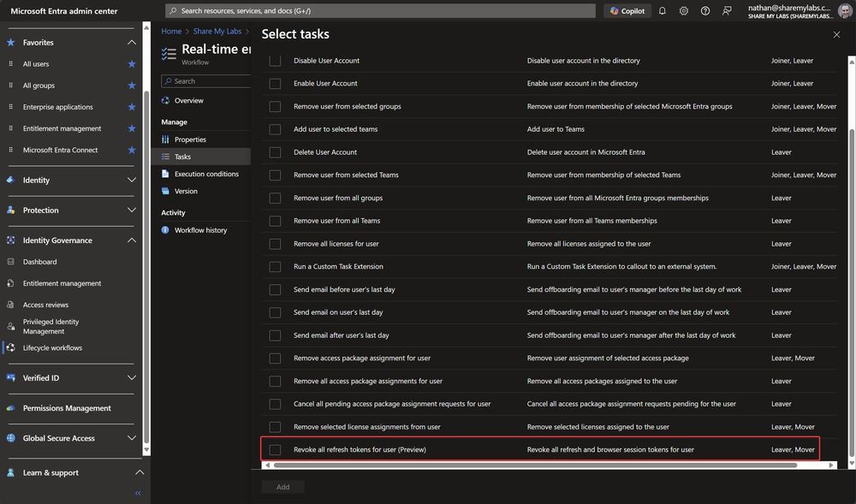Open Tasks in the Manage menu
The image size is (856, 504).
click(200, 157)
